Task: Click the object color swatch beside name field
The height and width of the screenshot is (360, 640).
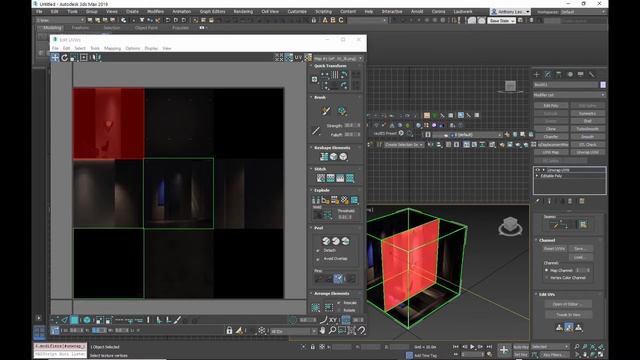Action: pos(603,84)
